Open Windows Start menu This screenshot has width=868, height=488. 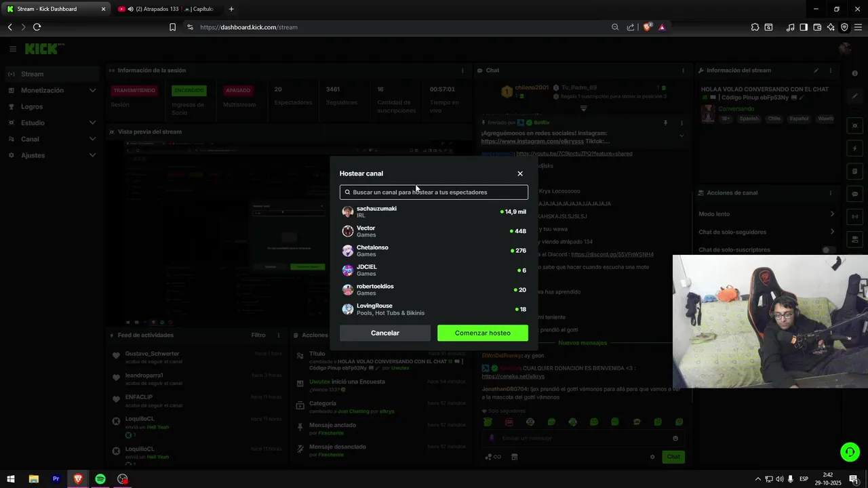(11, 479)
